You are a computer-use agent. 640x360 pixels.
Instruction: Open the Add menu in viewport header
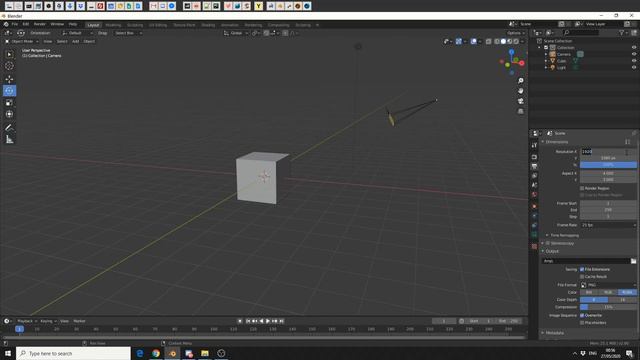point(76,41)
